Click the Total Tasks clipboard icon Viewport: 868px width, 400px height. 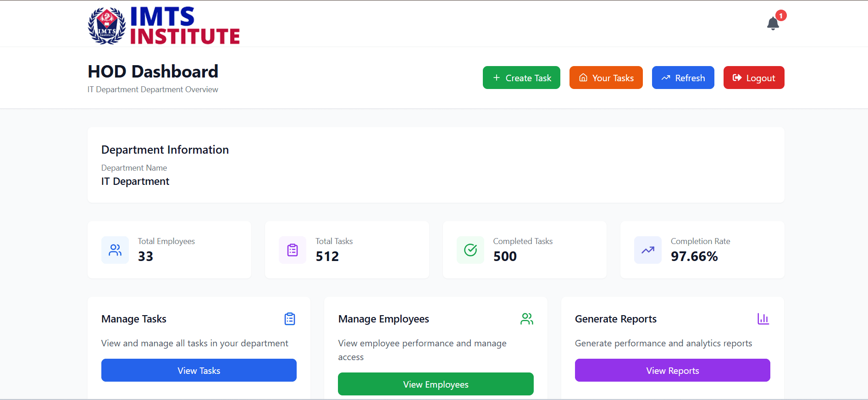click(x=293, y=250)
